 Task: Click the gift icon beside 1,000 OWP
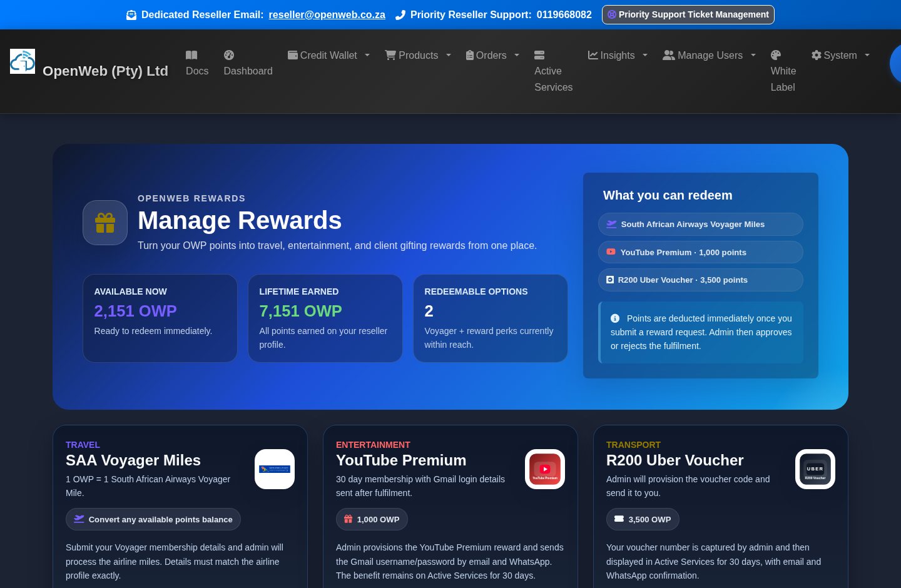349,519
